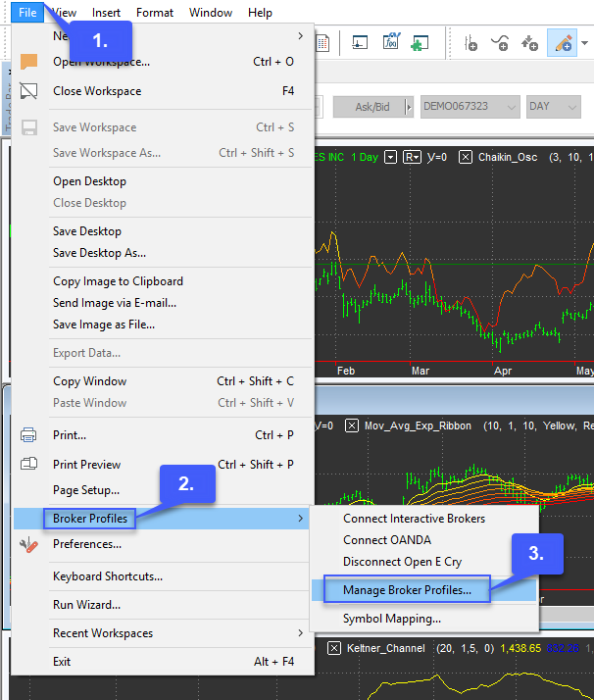Select Manage Broker Profiles menu item
594x700 pixels.
pyautogui.click(x=407, y=590)
